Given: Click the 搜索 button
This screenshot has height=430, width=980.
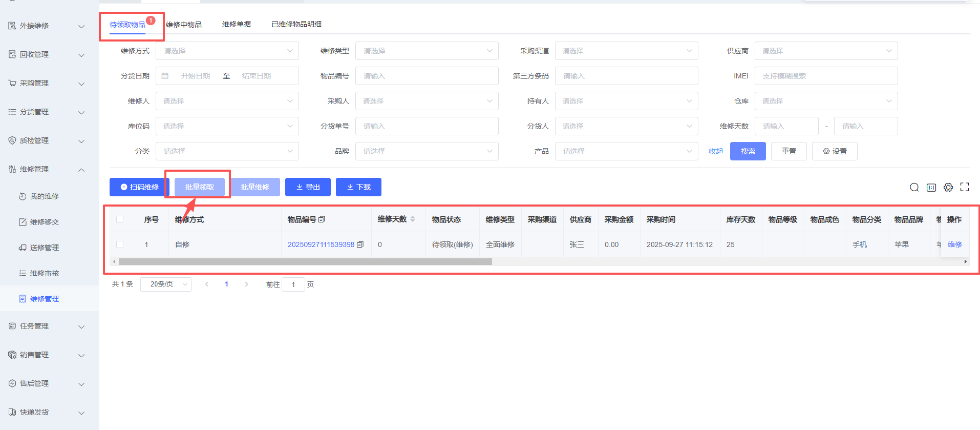Looking at the screenshot, I should (x=748, y=151).
